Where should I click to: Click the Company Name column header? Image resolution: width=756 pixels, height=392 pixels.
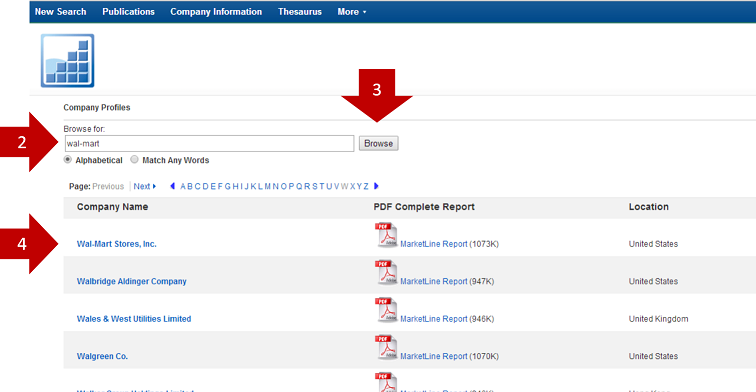[112, 207]
